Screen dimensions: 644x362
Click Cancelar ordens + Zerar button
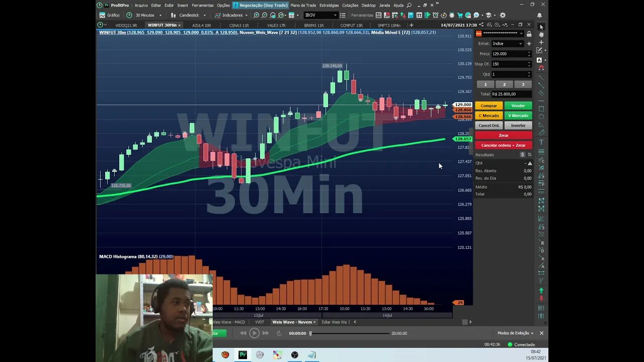[504, 145]
